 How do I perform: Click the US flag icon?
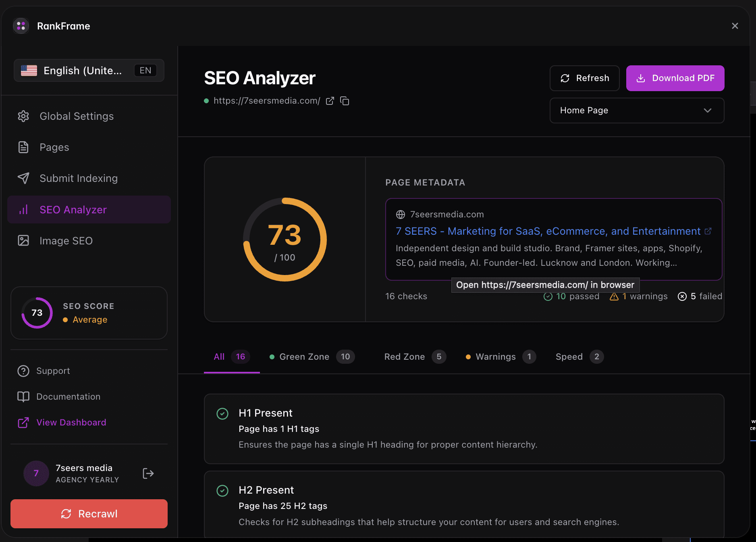tap(29, 71)
